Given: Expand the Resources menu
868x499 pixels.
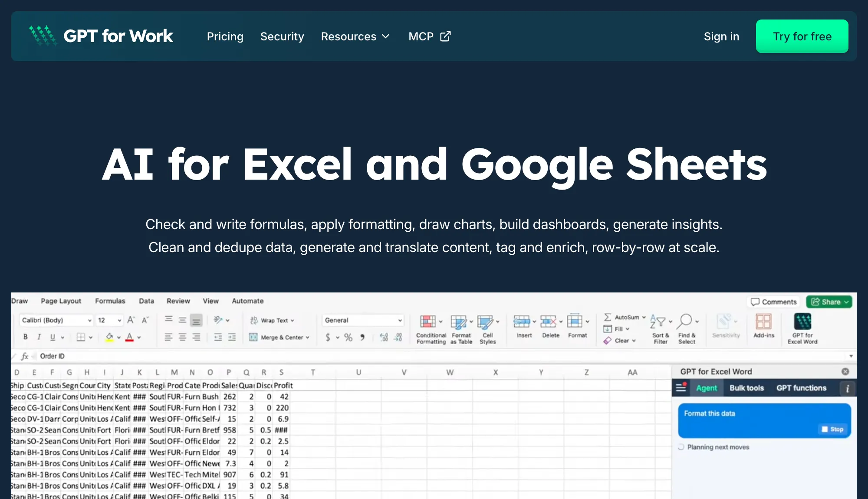Looking at the screenshot, I should coord(355,36).
